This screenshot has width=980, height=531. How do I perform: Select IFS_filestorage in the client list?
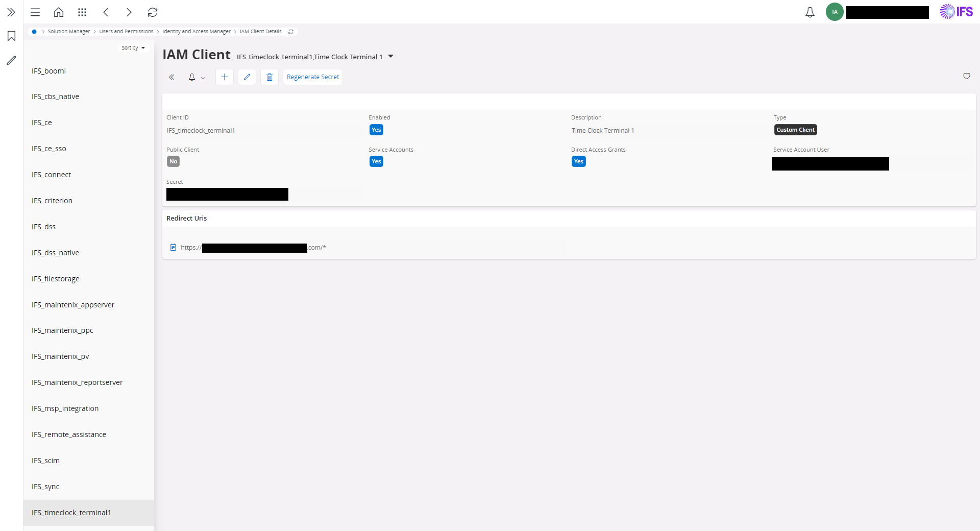(89, 279)
